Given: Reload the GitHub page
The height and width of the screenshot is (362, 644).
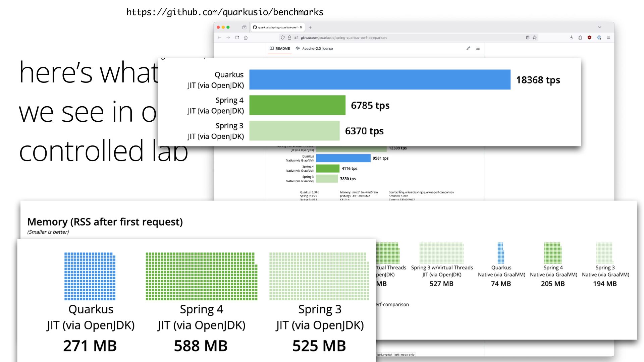Looking at the screenshot, I should pos(237,38).
